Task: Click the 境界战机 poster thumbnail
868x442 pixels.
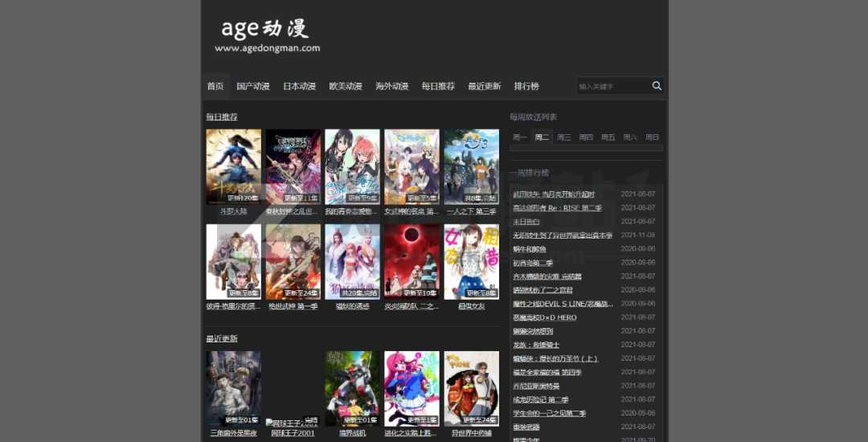Action: [352, 388]
